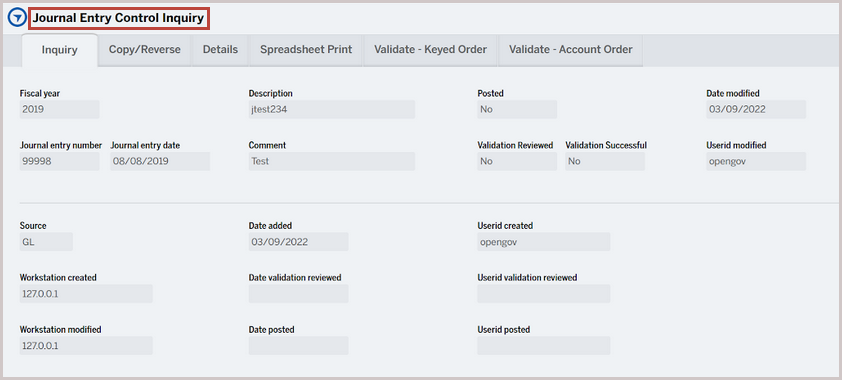842x380 pixels.
Task: Click the Source field showing GL
Action: coord(46,242)
